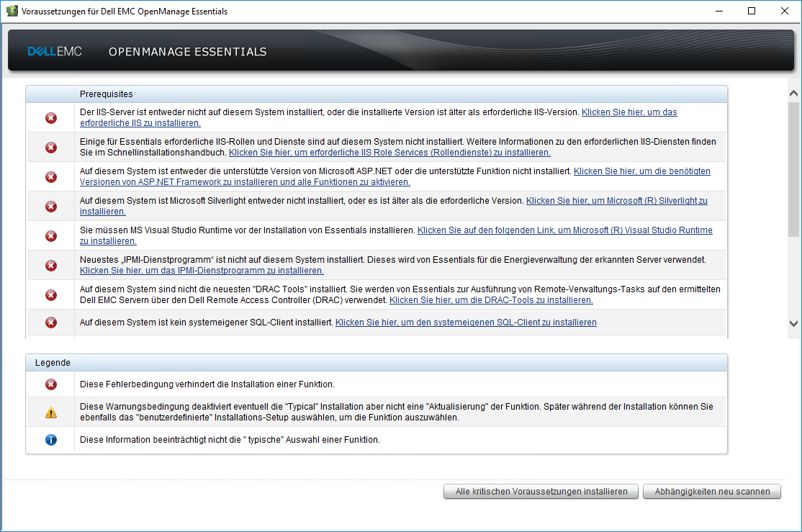The image size is (802, 532).
Task: Click the text 'Sie müssen MS Visual Studio Runtime'
Action: [x=247, y=230]
